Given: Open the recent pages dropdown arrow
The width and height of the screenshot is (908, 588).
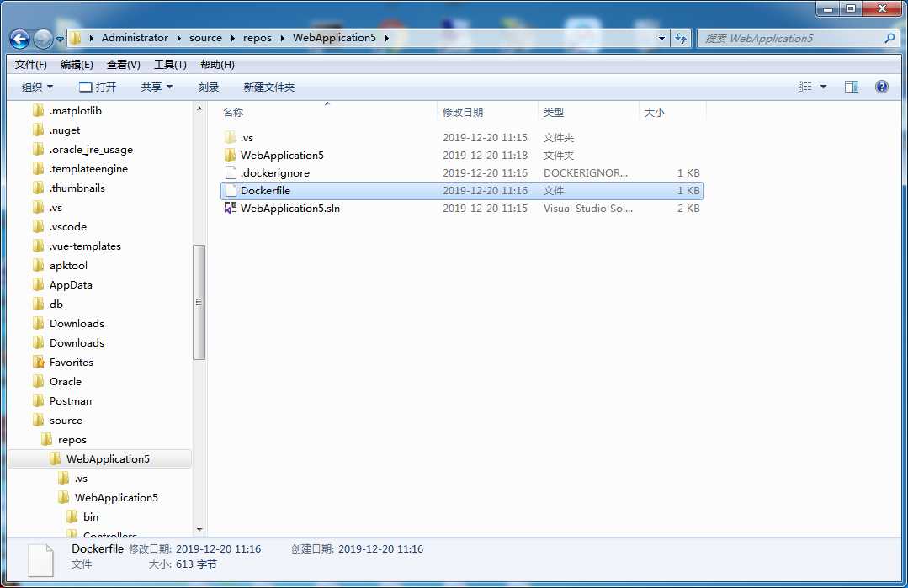Looking at the screenshot, I should [60, 40].
